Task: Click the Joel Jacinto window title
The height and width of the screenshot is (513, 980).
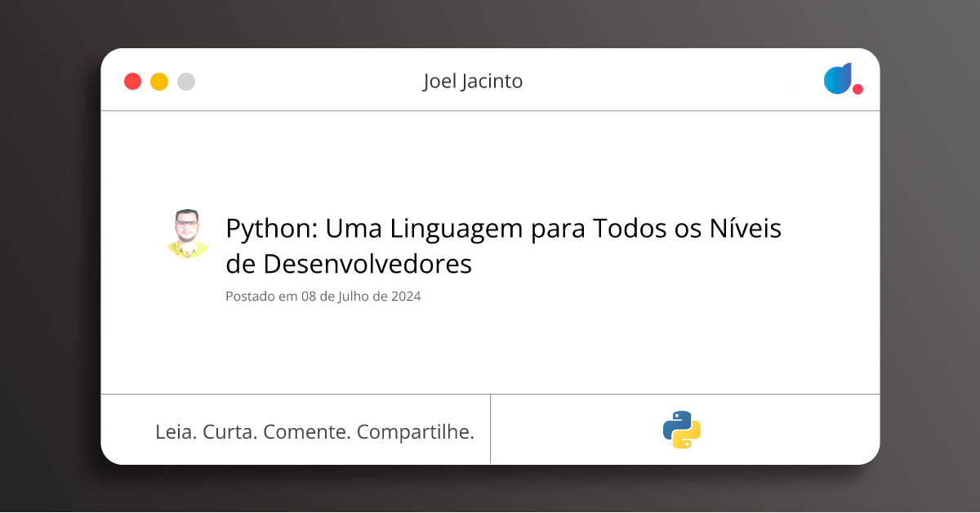Action: [x=473, y=82]
